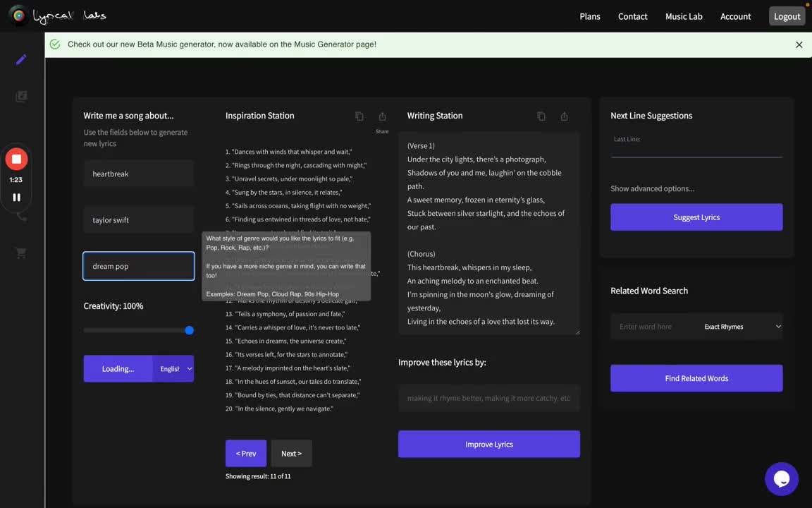Stop the screen recording
The height and width of the screenshot is (508, 812).
[16, 159]
